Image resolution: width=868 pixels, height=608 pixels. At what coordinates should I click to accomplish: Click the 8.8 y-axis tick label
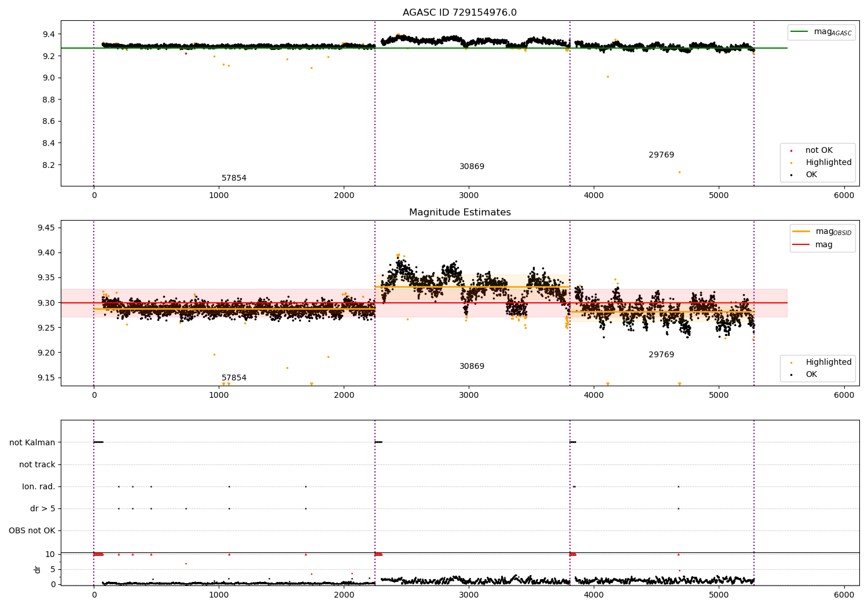point(49,100)
